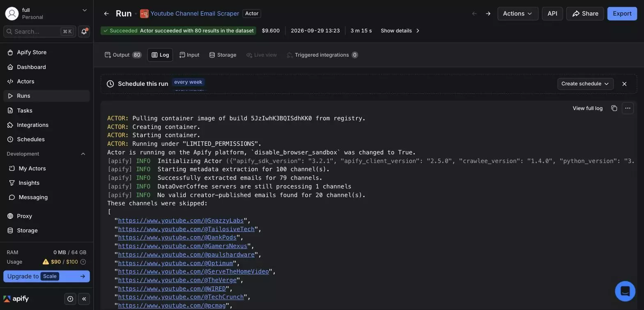Click Upgrade to Scale button
Image resolution: width=644 pixels, height=310 pixels.
coord(46,276)
